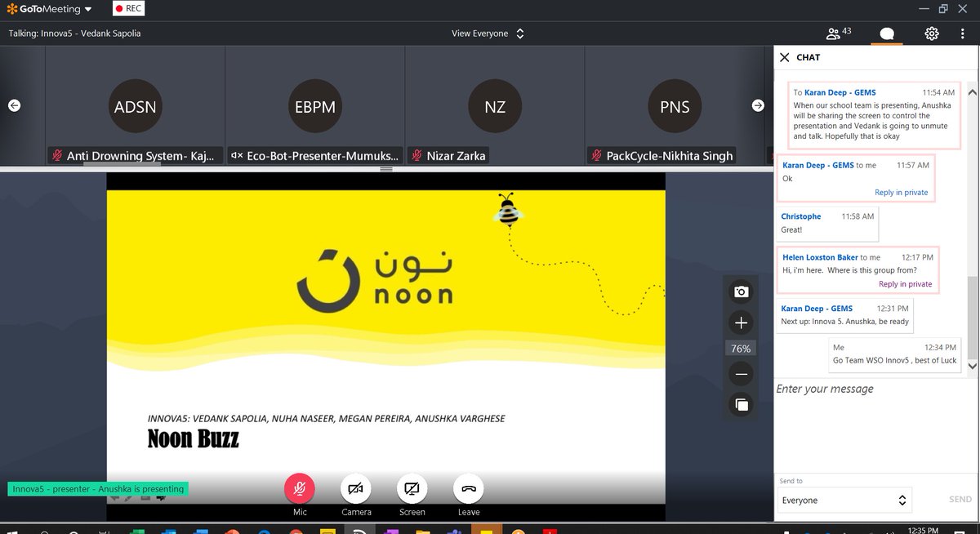Open the Send to Everyone dropdown
980x534 pixels.
[x=845, y=500]
